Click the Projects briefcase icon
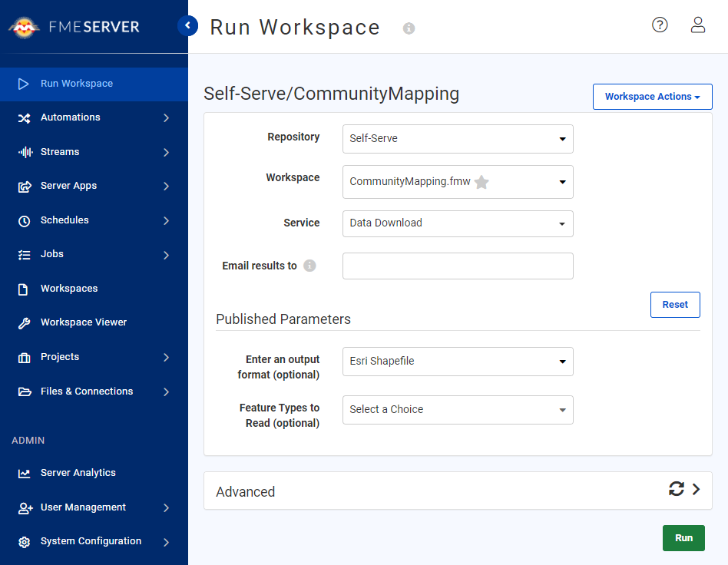 point(24,358)
